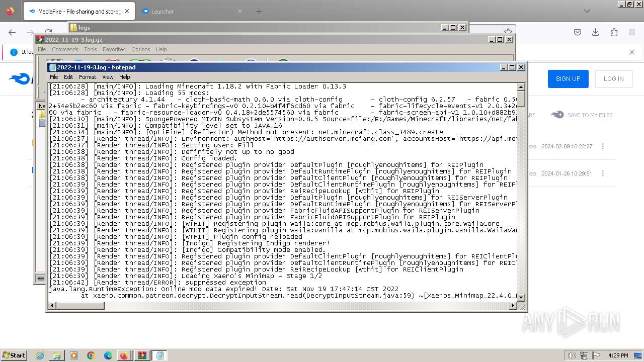
Task: Open Firefox extensions menu
Action: (x=614, y=32)
